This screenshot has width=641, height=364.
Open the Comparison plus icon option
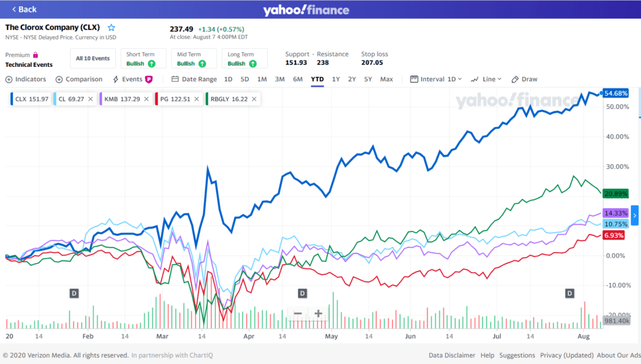pos(59,79)
